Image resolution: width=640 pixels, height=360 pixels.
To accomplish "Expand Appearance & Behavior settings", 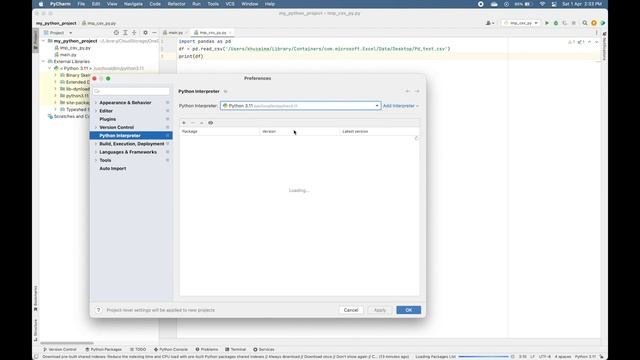I will (96, 103).
